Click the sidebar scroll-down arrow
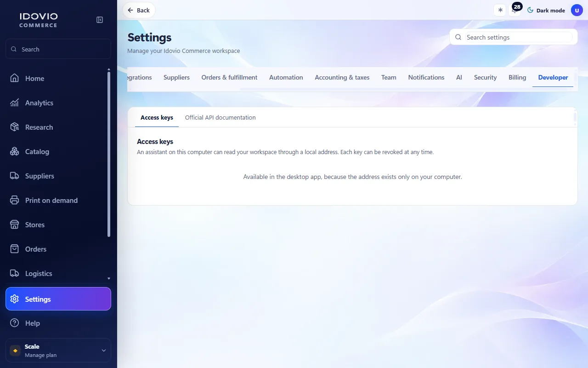This screenshot has width=588, height=368. pyautogui.click(x=109, y=278)
